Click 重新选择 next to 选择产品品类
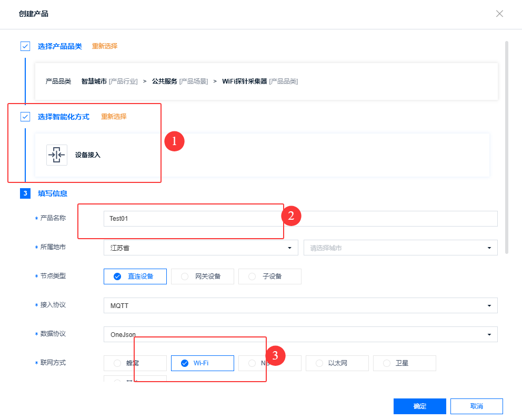Image resolution: width=522 pixels, height=420 pixels. pos(105,46)
